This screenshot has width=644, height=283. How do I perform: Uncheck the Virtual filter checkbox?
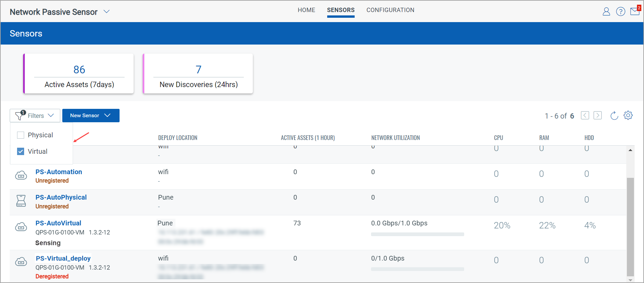pyautogui.click(x=21, y=151)
